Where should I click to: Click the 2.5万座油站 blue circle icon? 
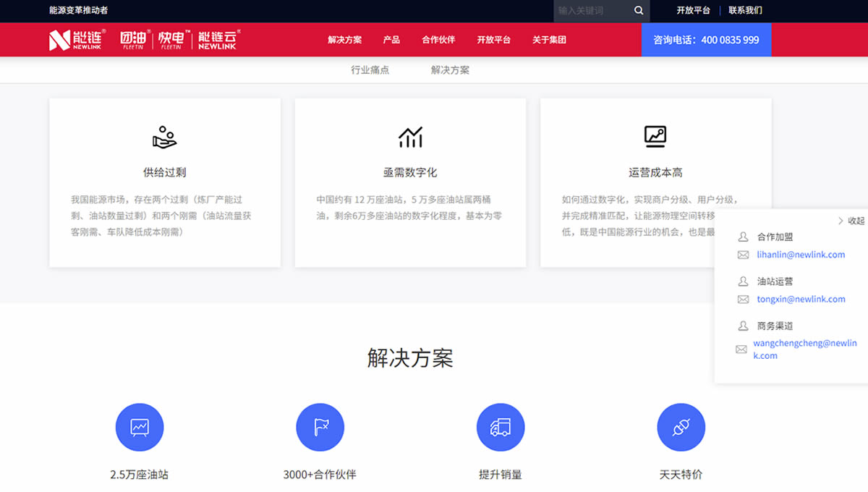(x=140, y=428)
